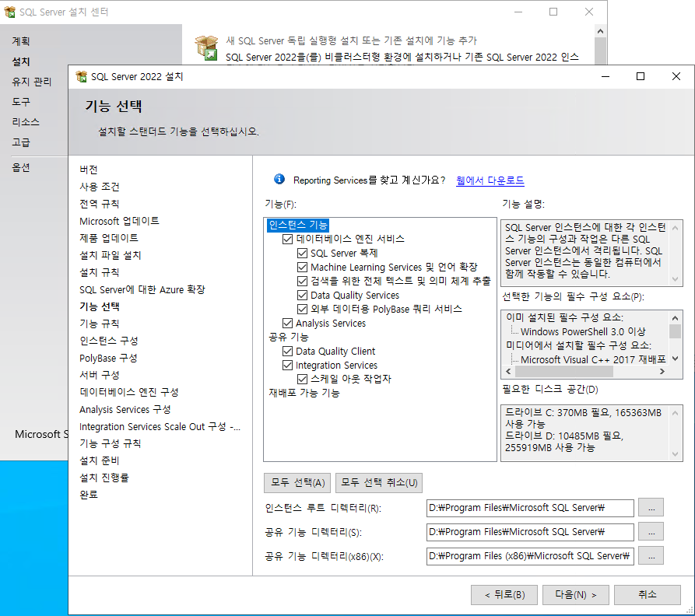
Task: Click the 기능 선택 step in wizard list
Action: pos(100,306)
